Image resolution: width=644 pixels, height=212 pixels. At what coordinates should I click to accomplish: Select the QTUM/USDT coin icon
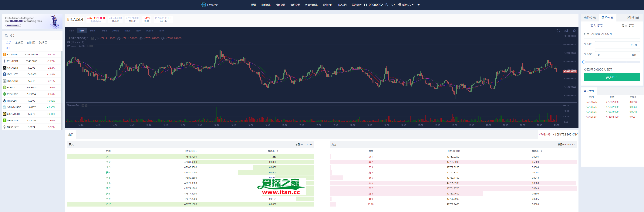click(5, 107)
